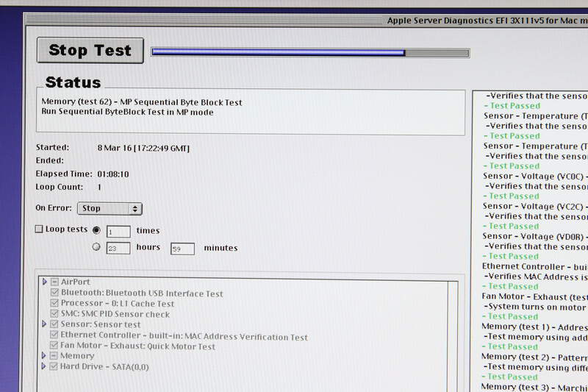588x392 pixels.
Task: Click the test progress bar
Action: pyautogui.click(x=309, y=52)
